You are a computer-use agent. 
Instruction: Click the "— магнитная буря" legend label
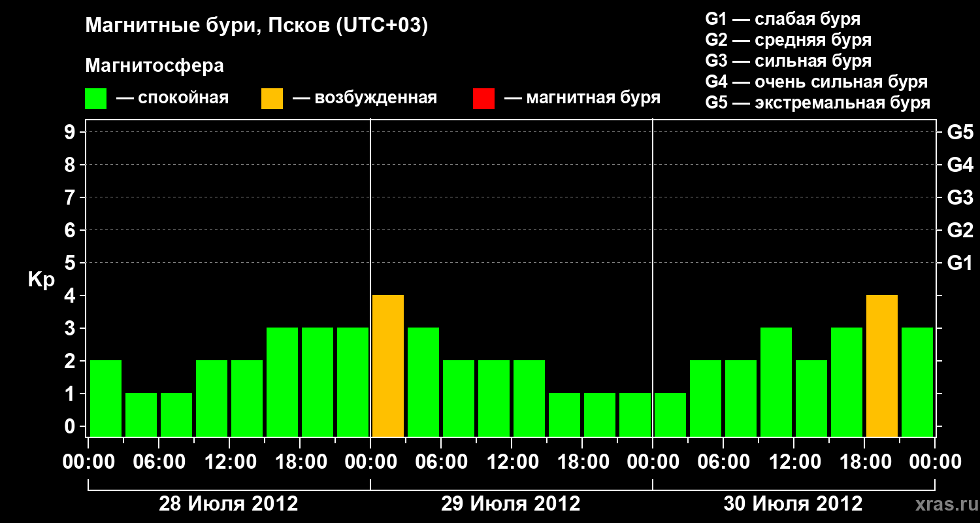(x=582, y=99)
